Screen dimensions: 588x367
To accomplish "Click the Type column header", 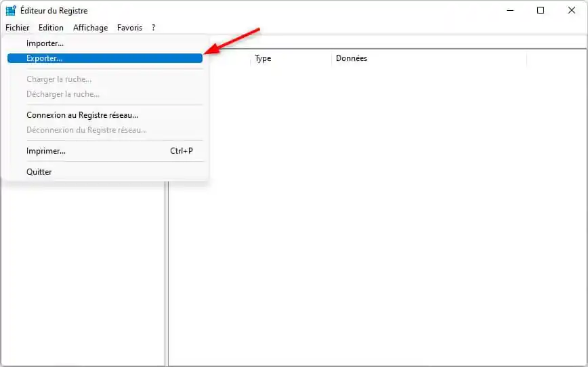I will point(291,58).
